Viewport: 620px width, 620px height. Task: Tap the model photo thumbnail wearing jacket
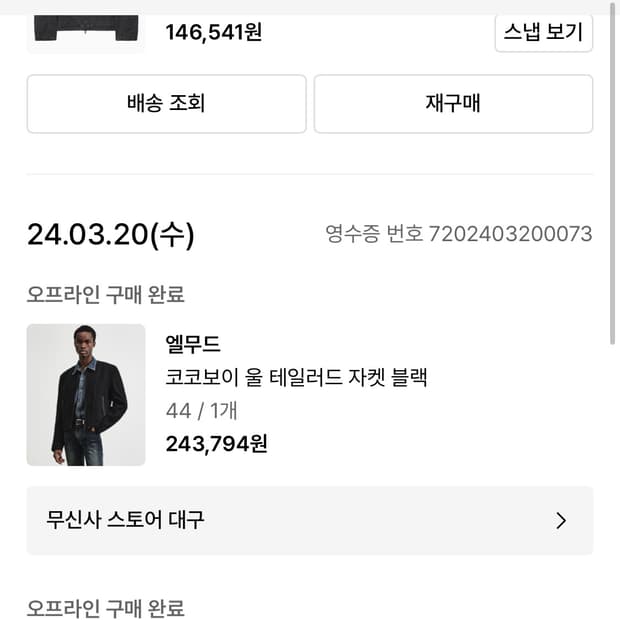coord(86,395)
